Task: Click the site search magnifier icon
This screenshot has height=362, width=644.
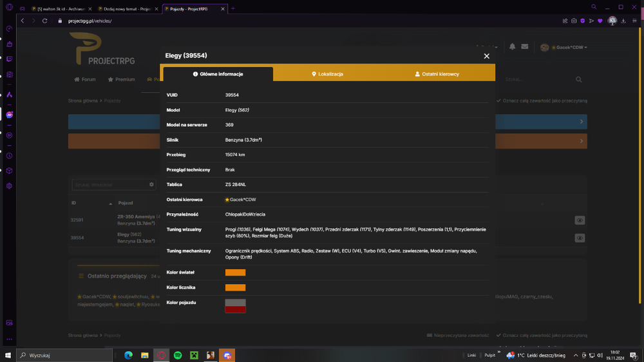Action: click(x=579, y=79)
